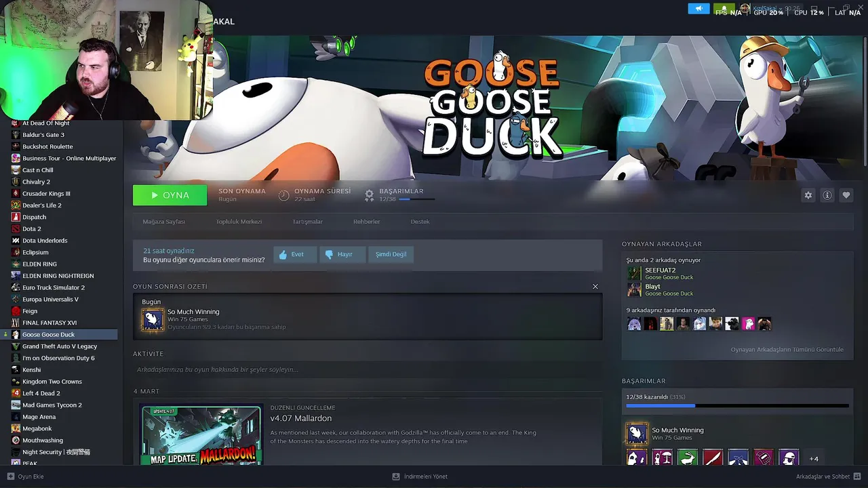View friend Blayt's avatar
The image size is (868, 488).
click(634, 289)
